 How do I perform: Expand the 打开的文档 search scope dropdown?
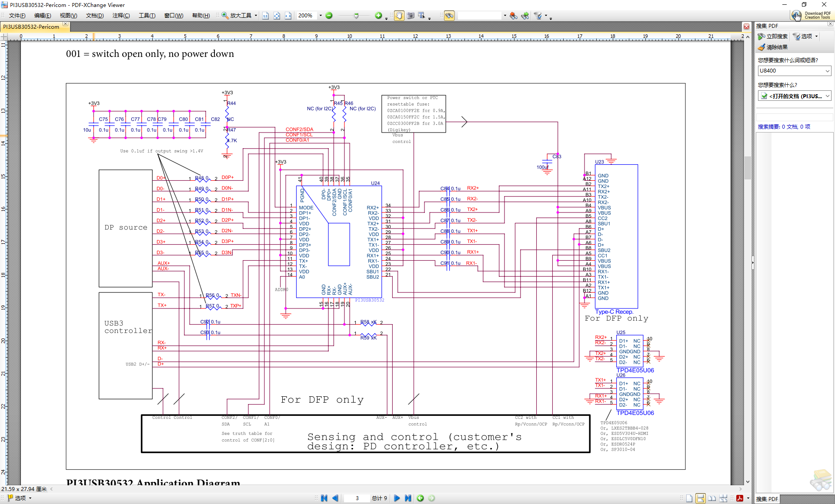click(827, 96)
